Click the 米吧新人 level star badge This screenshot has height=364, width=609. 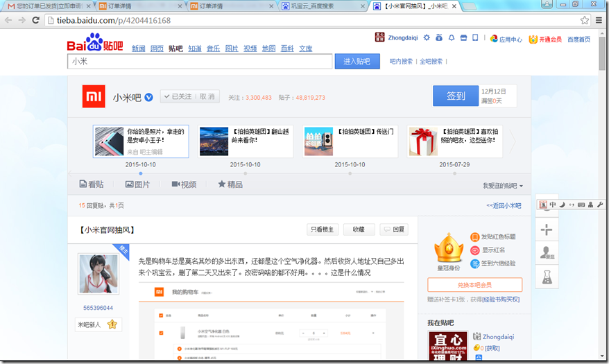[x=112, y=324]
